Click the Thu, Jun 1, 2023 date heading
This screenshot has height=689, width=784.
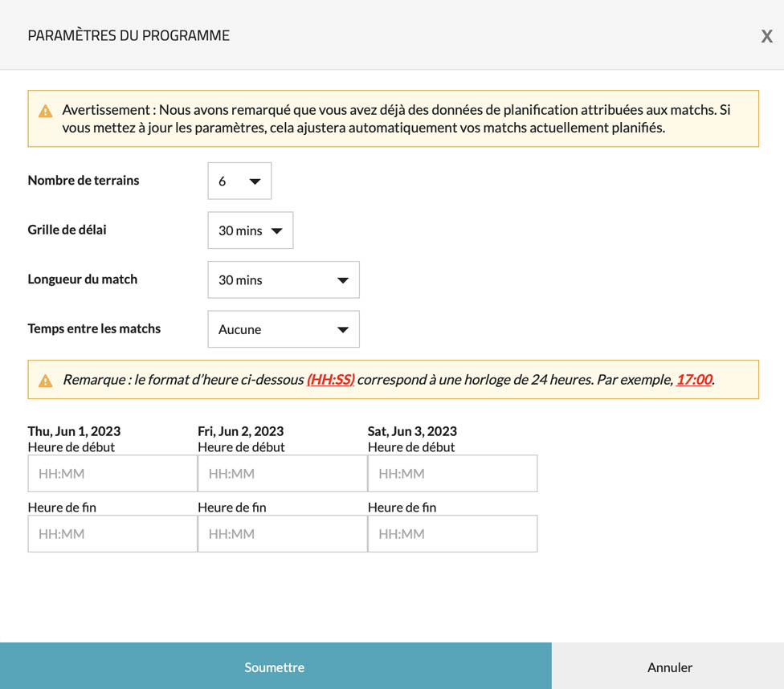(x=74, y=431)
